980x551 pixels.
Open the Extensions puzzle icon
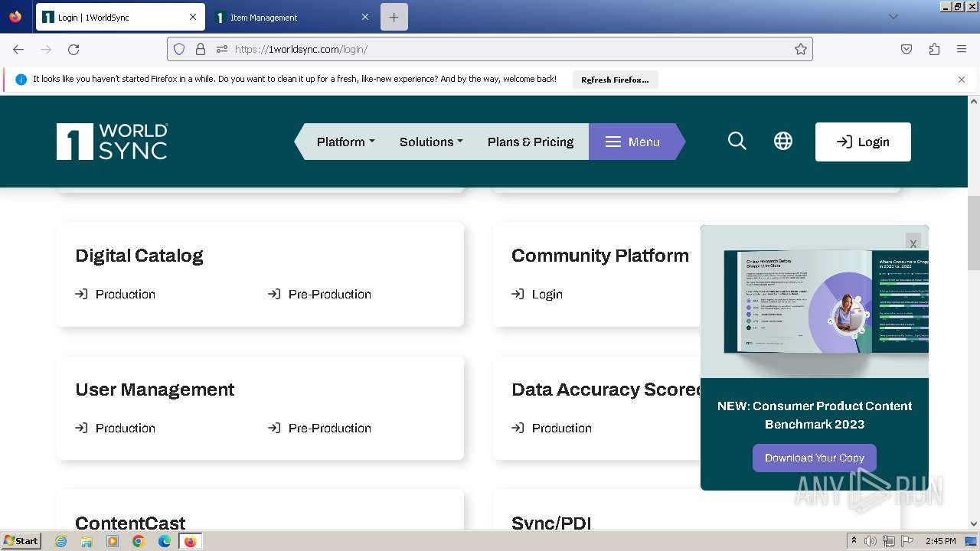(934, 49)
